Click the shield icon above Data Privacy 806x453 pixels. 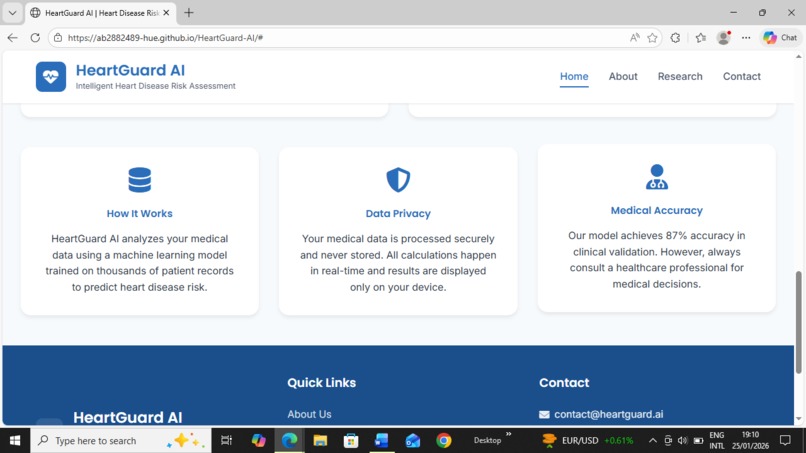pyautogui.click(x=398, y=180)
